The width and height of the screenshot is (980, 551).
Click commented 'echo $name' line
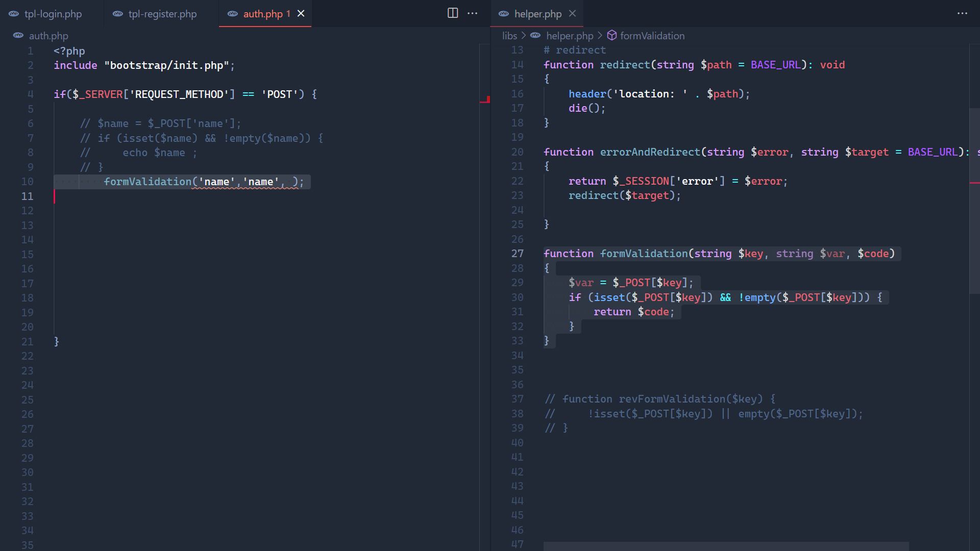pyautogui.click(x=139, y=153)
